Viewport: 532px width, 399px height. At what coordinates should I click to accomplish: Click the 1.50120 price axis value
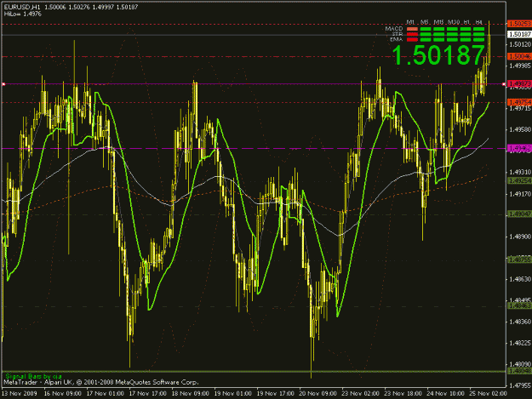(520, 44)
